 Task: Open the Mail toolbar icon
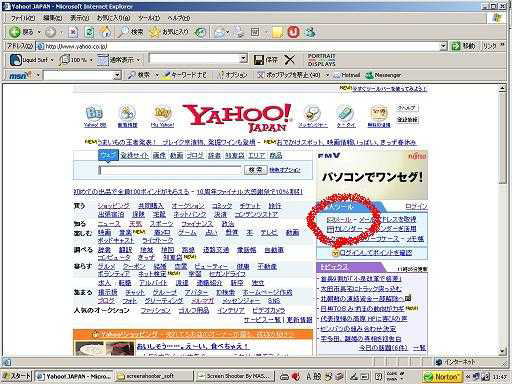pyautogui.click(x=220, y=32)
